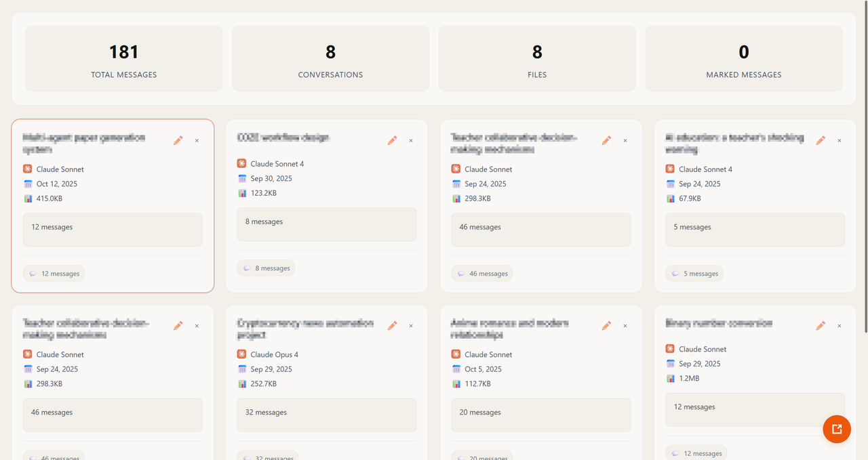Click the edit pencil on the Anime romance card
This screenshot has height=460, width=868.
pyautogui.click(x=606, y=326)
